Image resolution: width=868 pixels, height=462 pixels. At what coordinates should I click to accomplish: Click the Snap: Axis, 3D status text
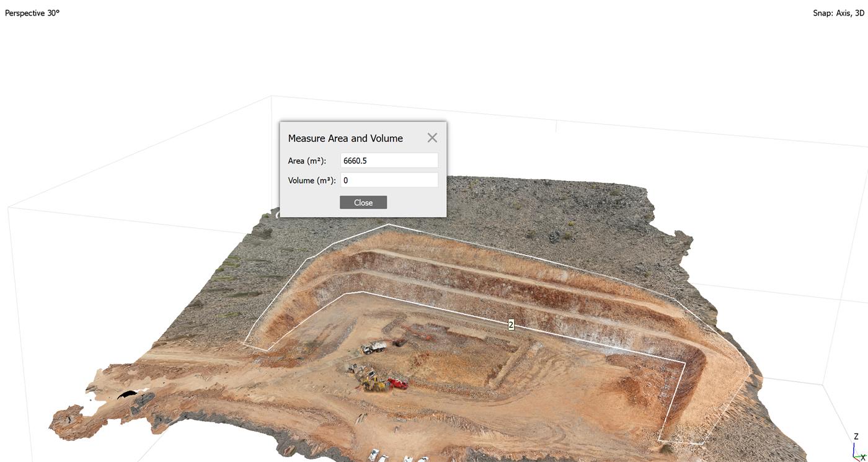coord(838,12)
